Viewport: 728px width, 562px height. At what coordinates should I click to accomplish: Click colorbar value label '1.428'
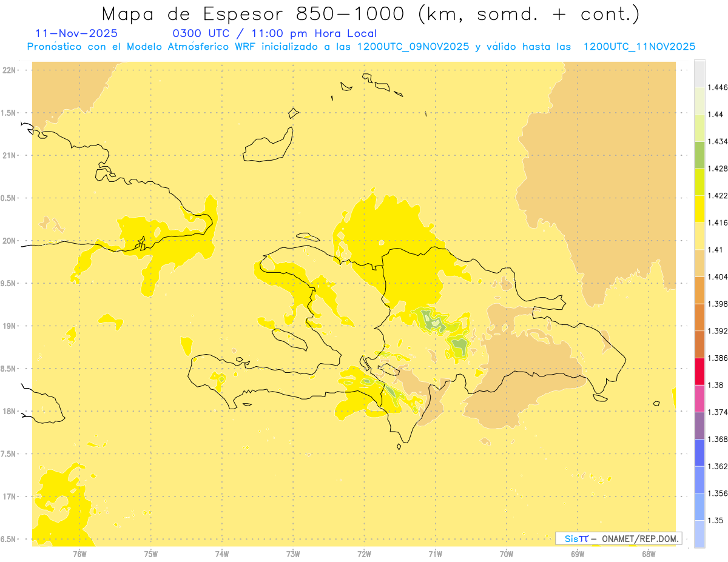[719, 169]
